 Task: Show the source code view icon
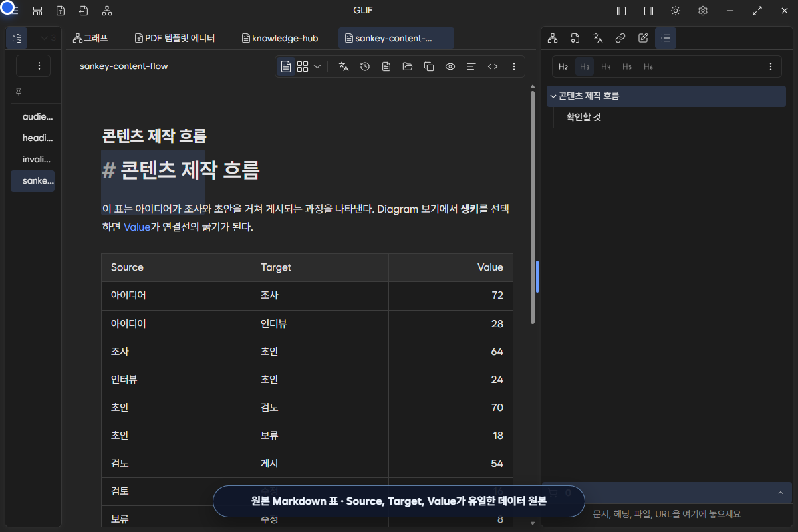tap(493, 66)
